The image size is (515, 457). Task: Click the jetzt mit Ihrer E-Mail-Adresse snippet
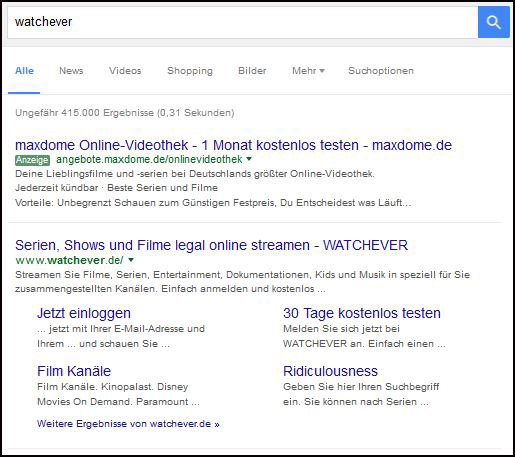tap(121, 336)
